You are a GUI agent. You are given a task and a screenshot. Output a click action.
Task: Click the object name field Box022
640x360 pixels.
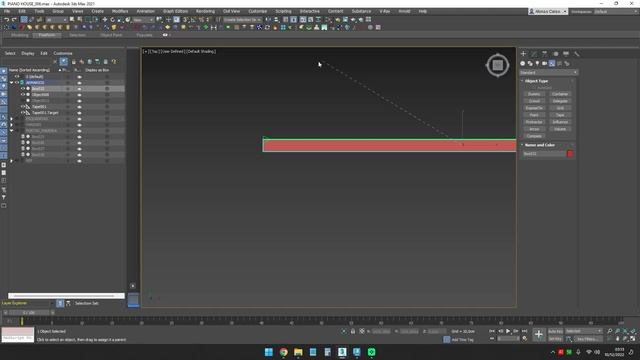tap(544, 154)
